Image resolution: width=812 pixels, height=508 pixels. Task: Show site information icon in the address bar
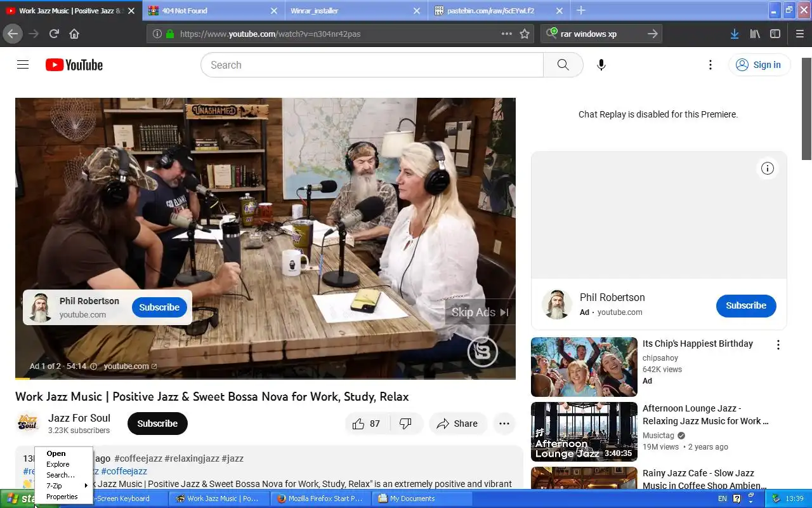157,34
